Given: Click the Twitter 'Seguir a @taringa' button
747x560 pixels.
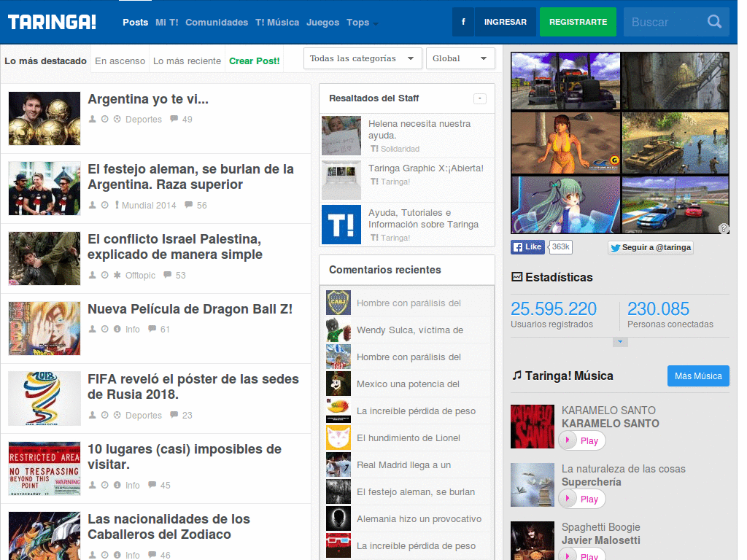Looking at the screenshot, I should [x=651, y=248].
